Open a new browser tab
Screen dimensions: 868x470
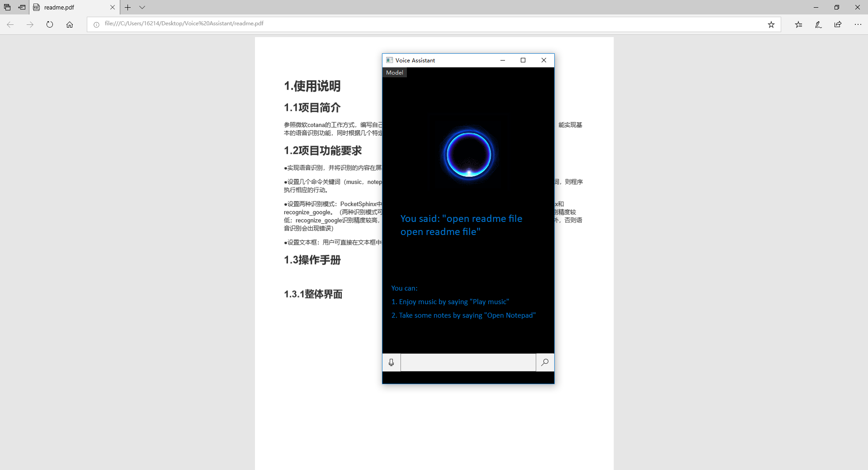pyautogui.click(x=128, y=7)
